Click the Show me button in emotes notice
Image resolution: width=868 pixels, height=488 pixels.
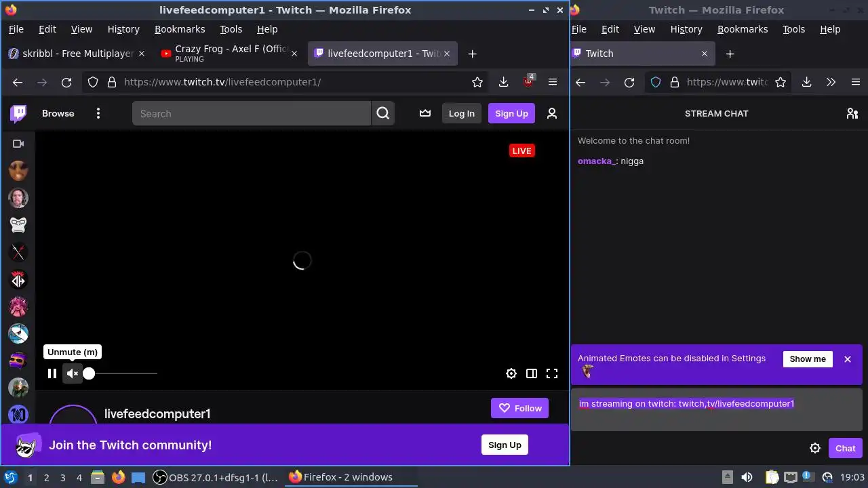click(x=808, y=359)
